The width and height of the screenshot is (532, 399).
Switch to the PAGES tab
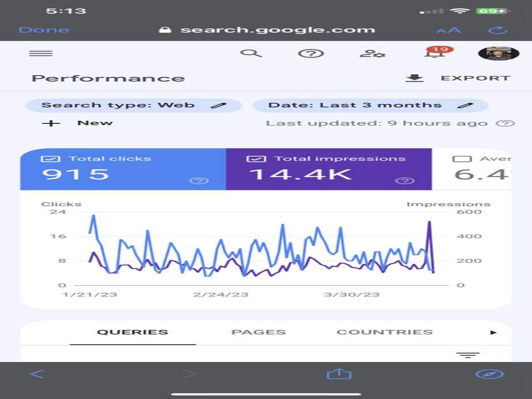click(259, 332)
